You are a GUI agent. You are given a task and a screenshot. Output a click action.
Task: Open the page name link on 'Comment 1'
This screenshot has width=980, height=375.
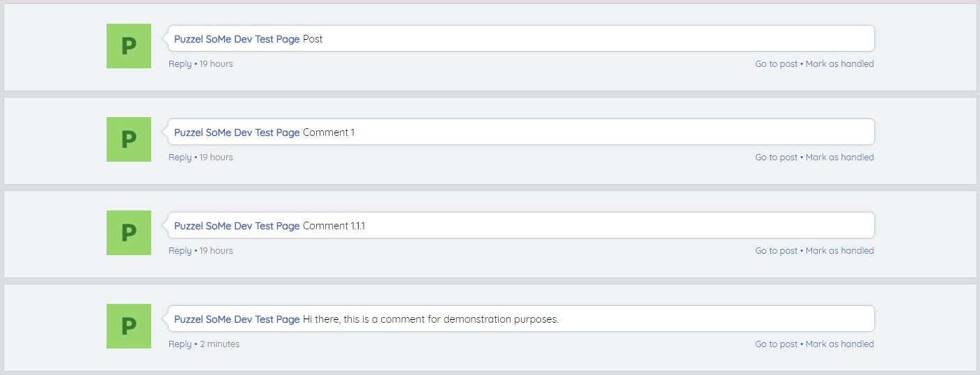pos(237,132)
